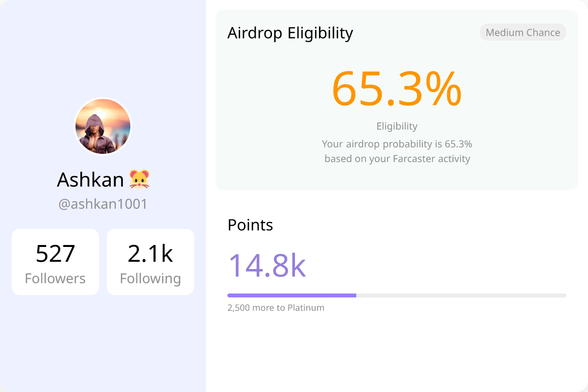Click the Following label text
The width and height of the screenshot is (588, 392).
[x=150, y=278]
